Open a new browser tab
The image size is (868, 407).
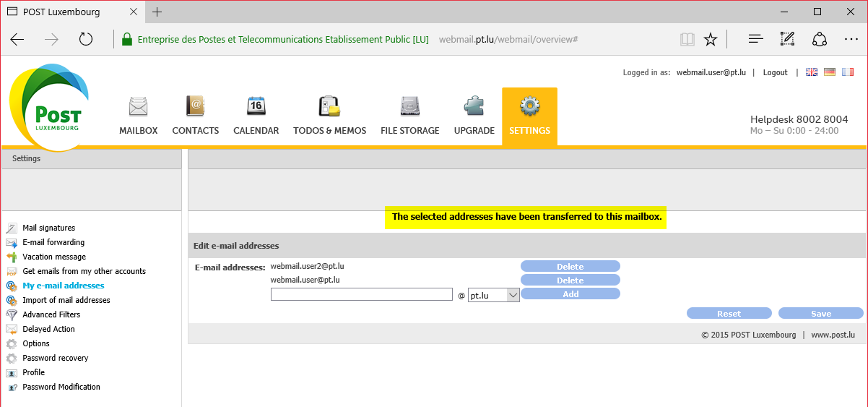(157, 12)
